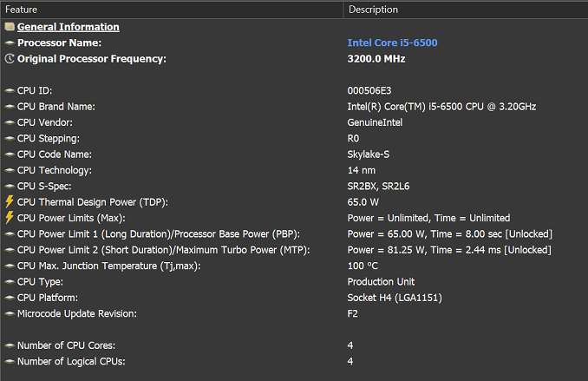Select the CPU Brand Name label
This screenshot has width=588, height=381.
tap(56, 107)
